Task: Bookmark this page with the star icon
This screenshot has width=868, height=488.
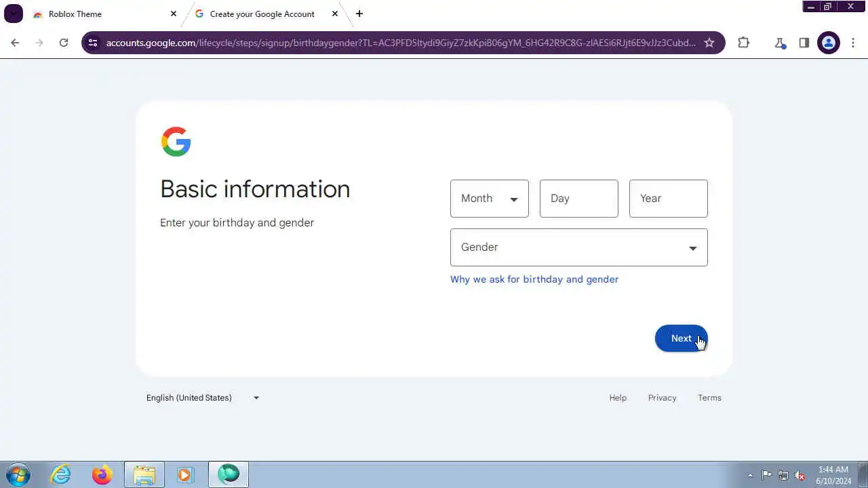Action: [x=709, y=43]
